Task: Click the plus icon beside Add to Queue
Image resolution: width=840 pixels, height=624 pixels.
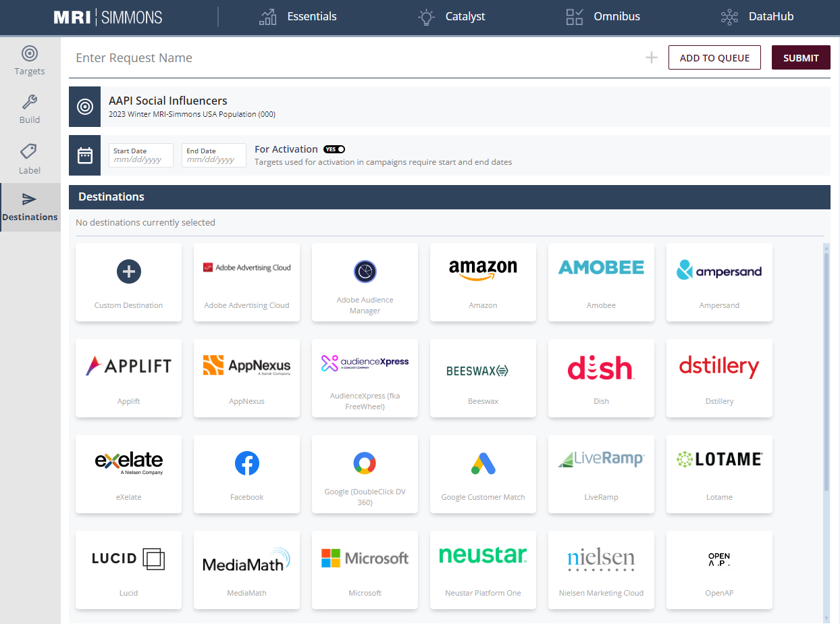Action: [651, 58]
